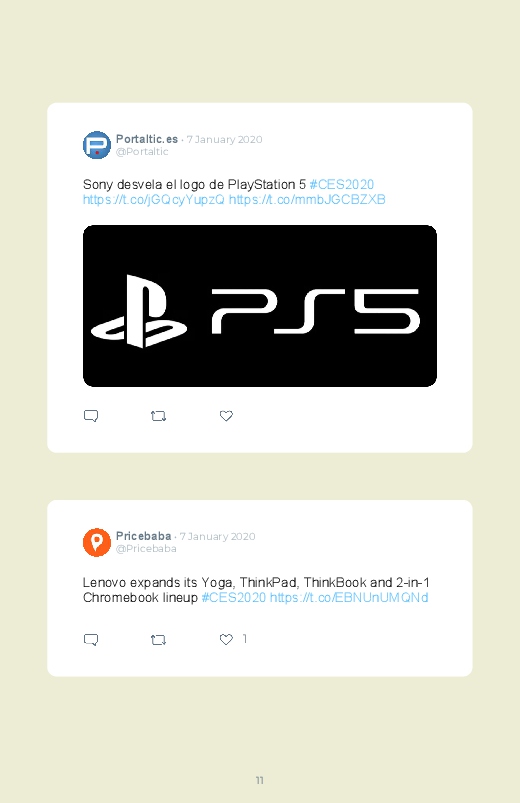Click the Portaltic.es account name
The width and height of the screenshot is (520, 803).
tap(147, 139)
